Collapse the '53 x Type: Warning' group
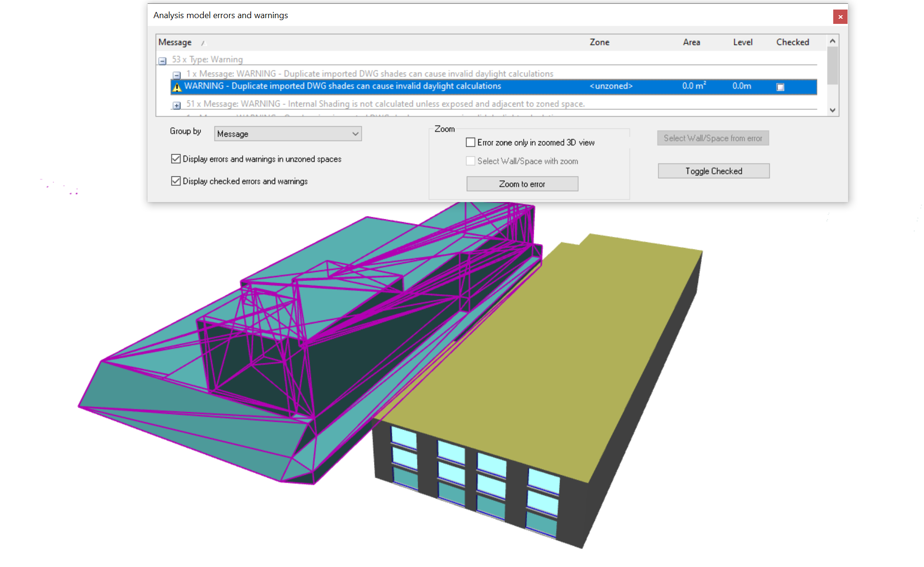924x567 pixels. pyautogui.click(x=162, y=61)
